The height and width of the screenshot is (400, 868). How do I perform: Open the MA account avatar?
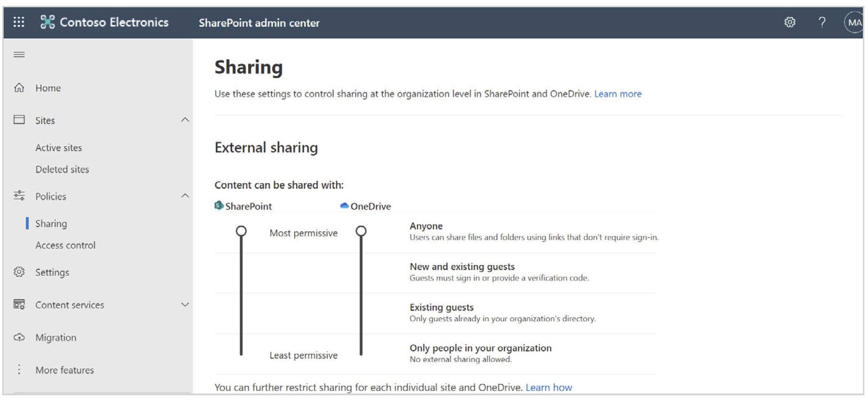coord(853,23)
